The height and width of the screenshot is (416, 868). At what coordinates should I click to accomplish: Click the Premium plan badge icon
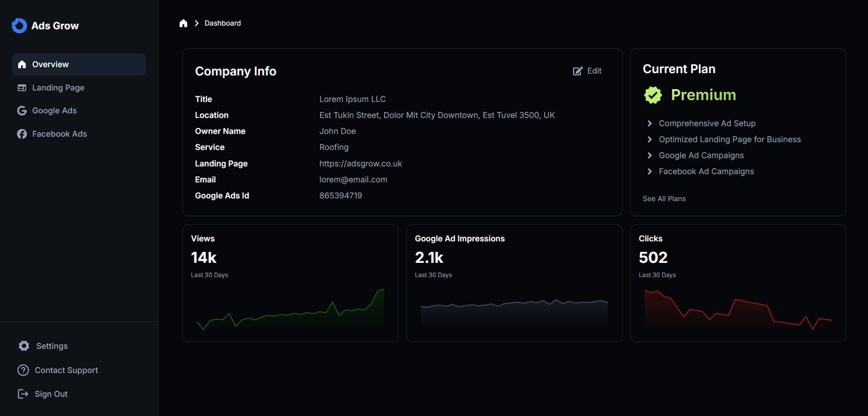tap(653, 95)
